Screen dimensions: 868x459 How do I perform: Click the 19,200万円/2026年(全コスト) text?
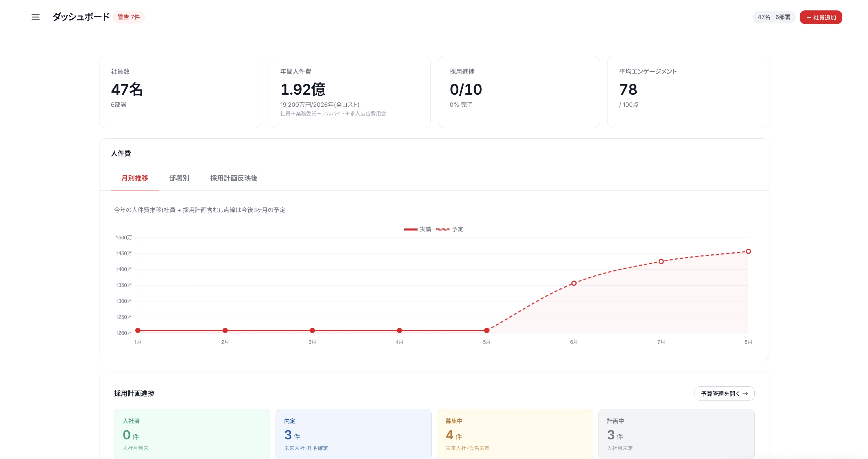pos(320,105)
